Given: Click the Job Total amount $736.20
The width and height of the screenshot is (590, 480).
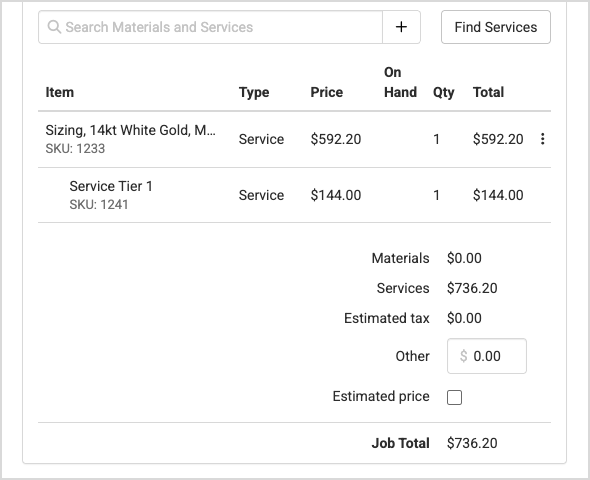Looking at the screenshot, I should coord(472,443).
